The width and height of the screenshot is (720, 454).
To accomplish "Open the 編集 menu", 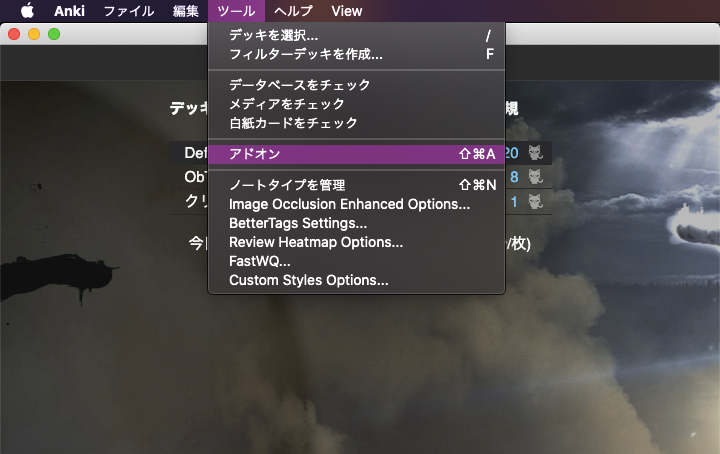I will point(186,11).
